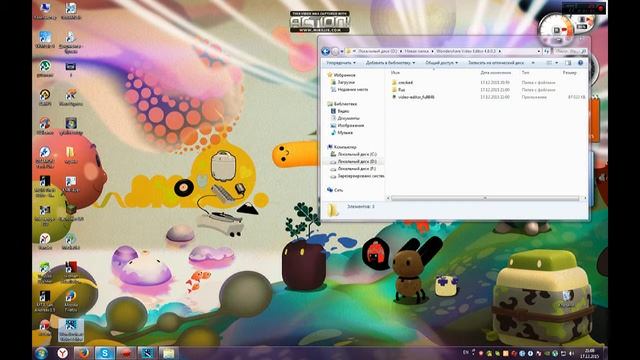The image size is (640, 360).
Task: Click the horizontal scrollbar in file list
Action: [485, 198]
